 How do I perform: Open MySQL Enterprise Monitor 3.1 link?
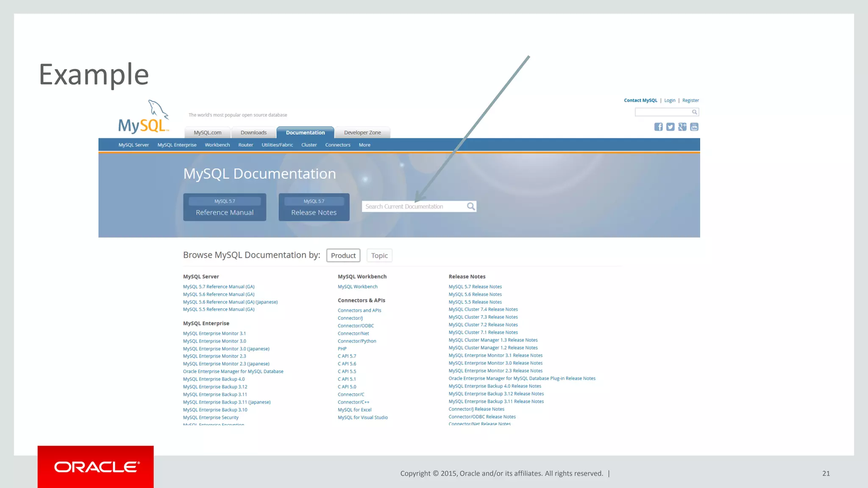pyautogui.click(x=214, y=333)
